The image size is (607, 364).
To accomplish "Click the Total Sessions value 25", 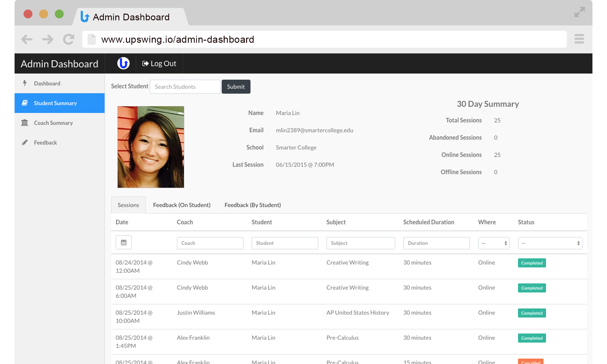I will tap(497, 120).
